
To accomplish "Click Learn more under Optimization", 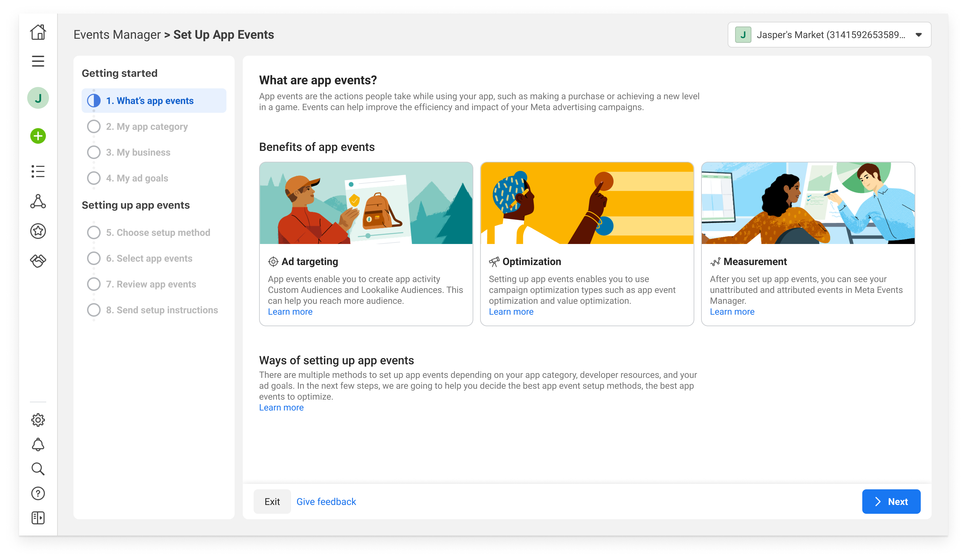I will tap(511, 312).
